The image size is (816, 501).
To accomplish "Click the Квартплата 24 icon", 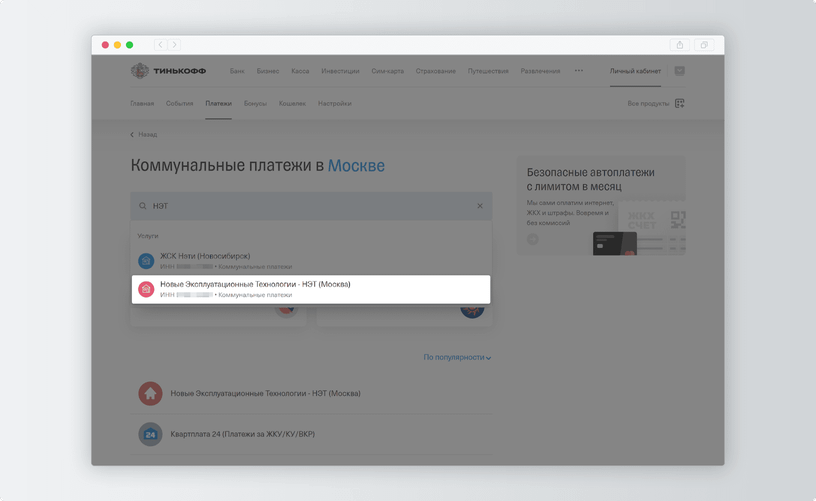I will coord(150,434).
